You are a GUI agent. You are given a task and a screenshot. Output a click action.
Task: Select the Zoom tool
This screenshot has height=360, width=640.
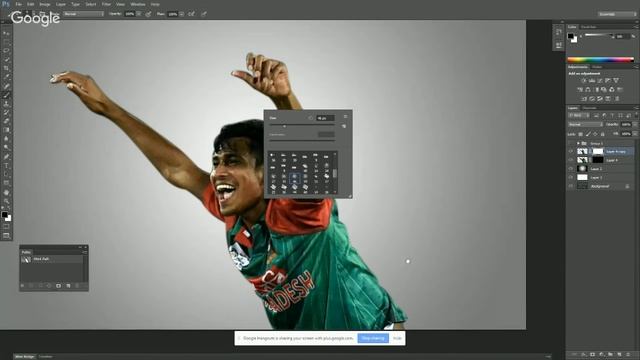click(x=6, y=201)
